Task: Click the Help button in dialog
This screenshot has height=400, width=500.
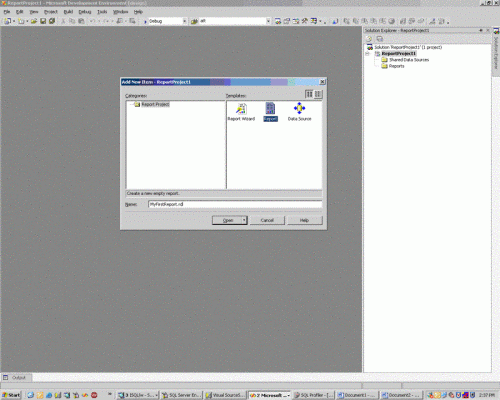Action: [x=305, y=220]
